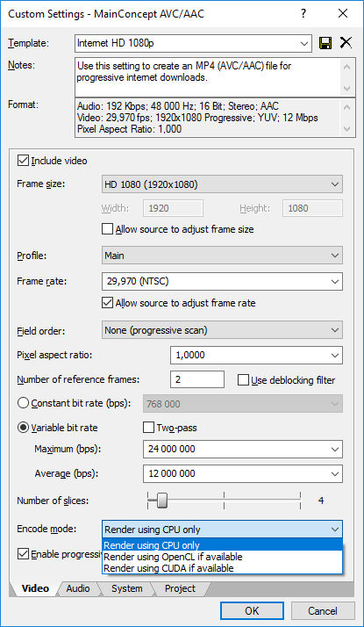Uncheck Allow source to adjust frame rate

pyautogui.click(x=107, y=303)
